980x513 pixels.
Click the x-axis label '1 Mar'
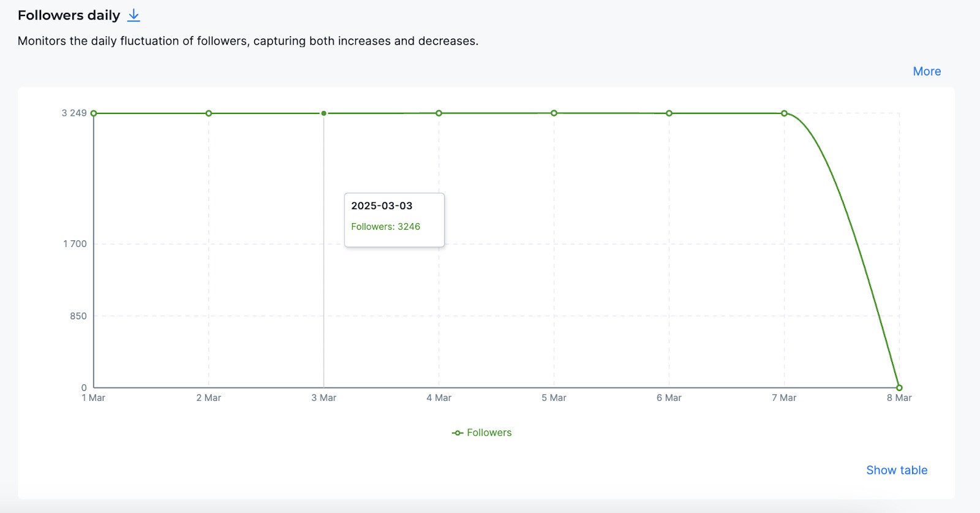(94, 398)
